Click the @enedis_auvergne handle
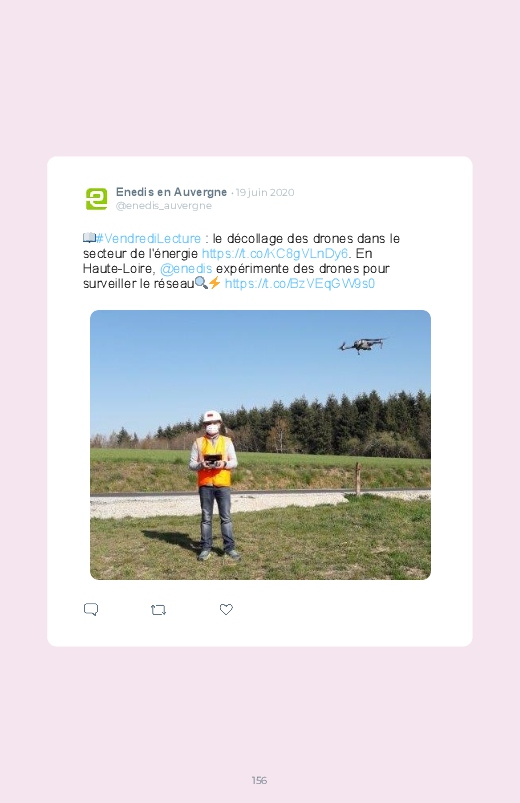Screen dimensions: 520x803 (163, 205)
